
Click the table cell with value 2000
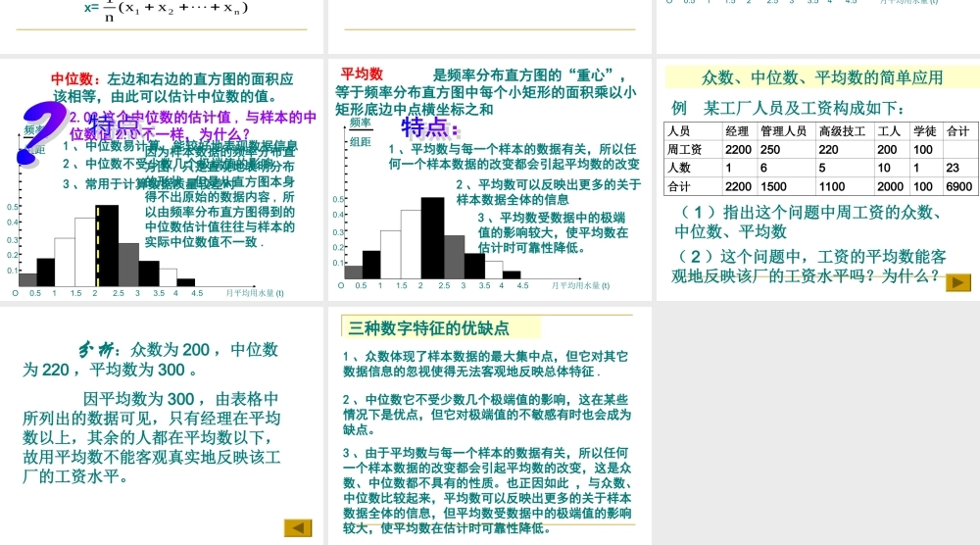point(890,186)
